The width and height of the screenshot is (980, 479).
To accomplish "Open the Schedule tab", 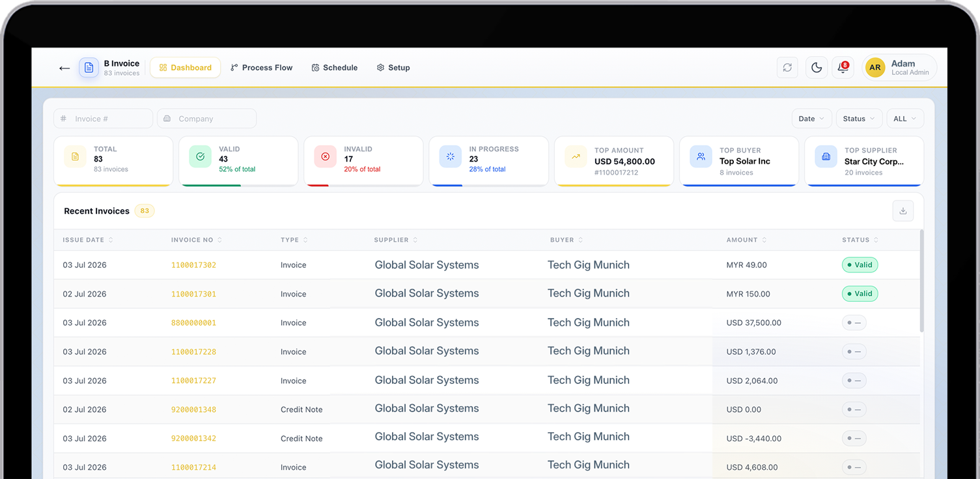I will (334, 68).
